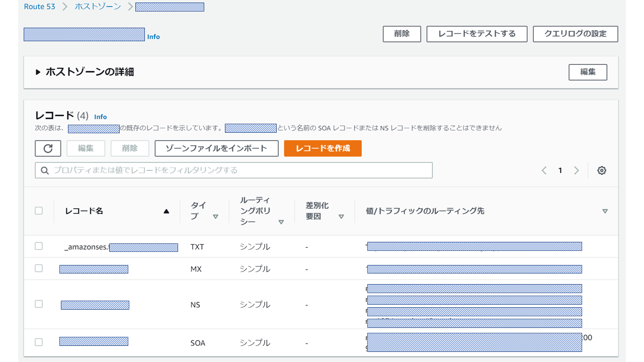
Task: Click the disabled 削除 button above records
Action: pos(130,148)
